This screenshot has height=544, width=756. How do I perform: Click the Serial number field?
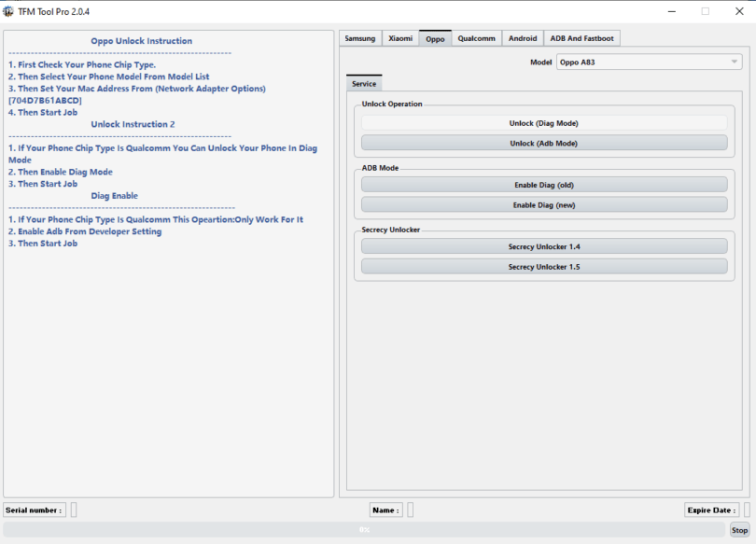(74, 509)
